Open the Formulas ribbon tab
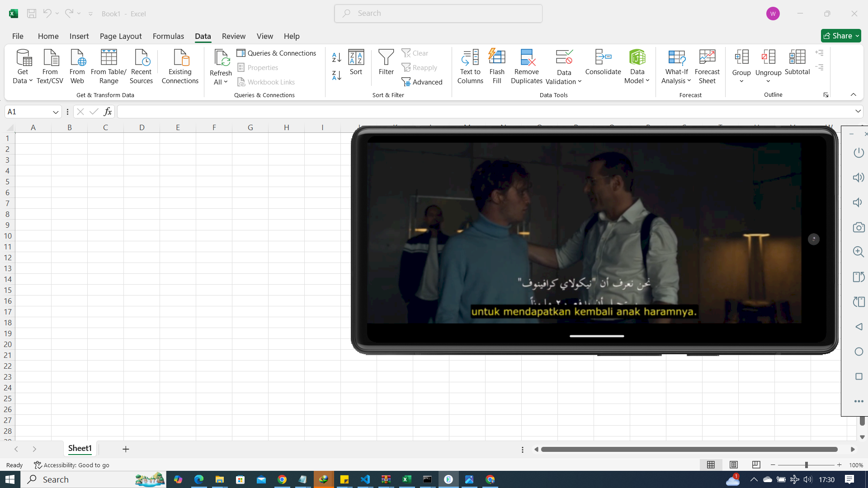The width and height of the screenshot is (868, 488). (x=168, y=36)
